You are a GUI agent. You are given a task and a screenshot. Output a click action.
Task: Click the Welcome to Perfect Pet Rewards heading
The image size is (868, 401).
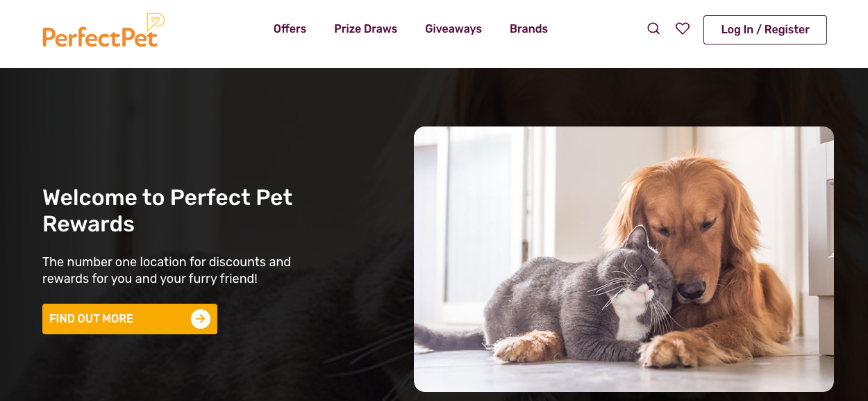coord(167,211)
